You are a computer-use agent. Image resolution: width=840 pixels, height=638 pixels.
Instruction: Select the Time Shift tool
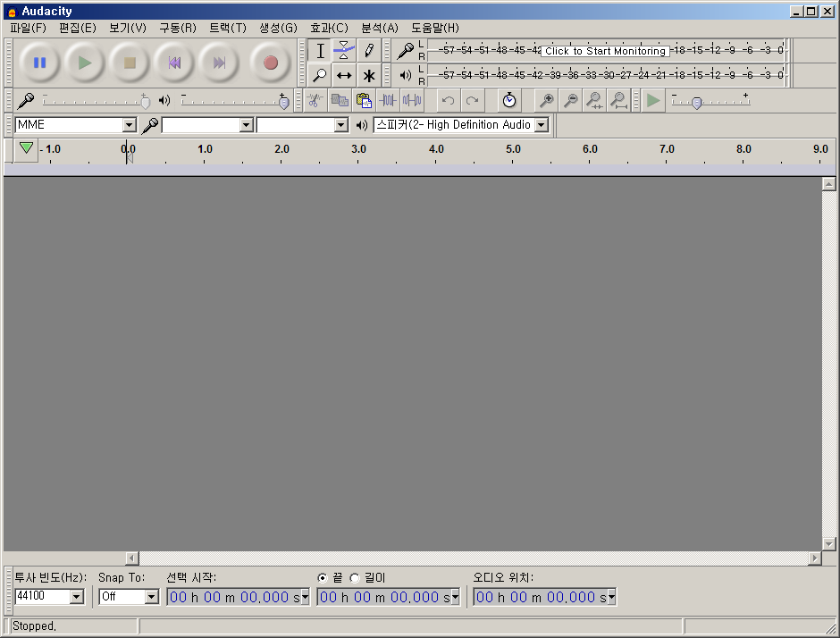pos(344,76)
